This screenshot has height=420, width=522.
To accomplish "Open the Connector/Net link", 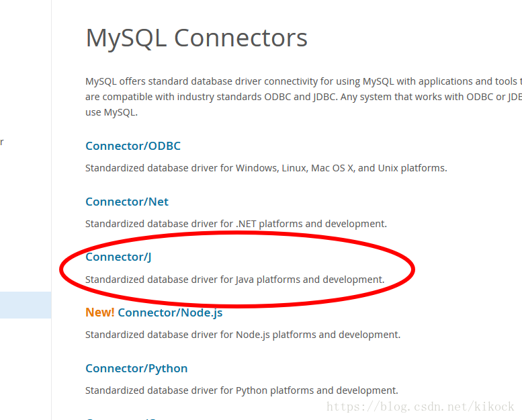I will click(127, 202).
